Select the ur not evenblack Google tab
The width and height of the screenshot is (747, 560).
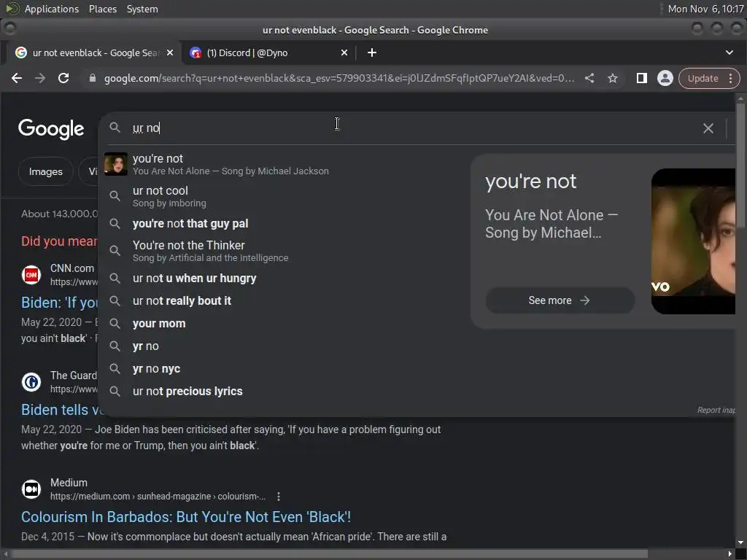[94, 52]
